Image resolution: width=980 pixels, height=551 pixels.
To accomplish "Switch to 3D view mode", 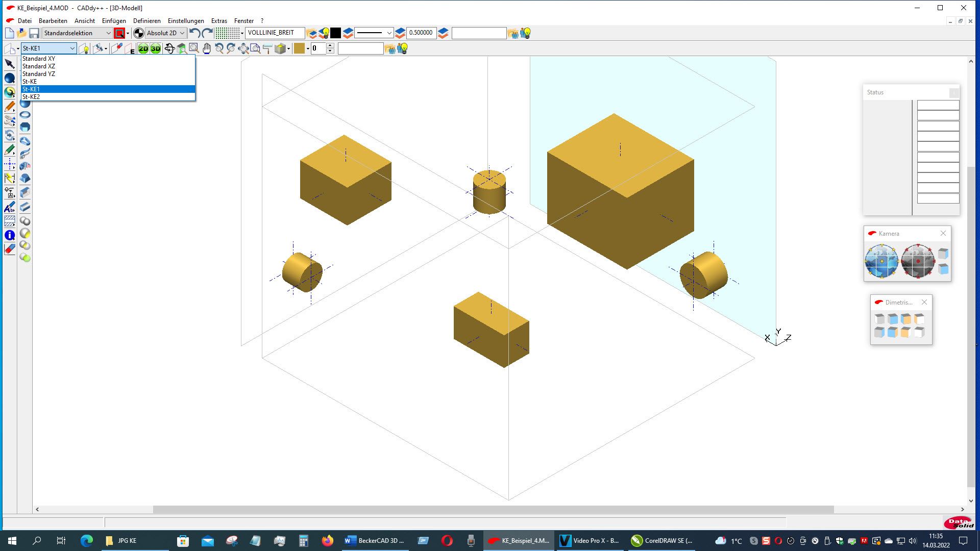I will click(156, 48).
